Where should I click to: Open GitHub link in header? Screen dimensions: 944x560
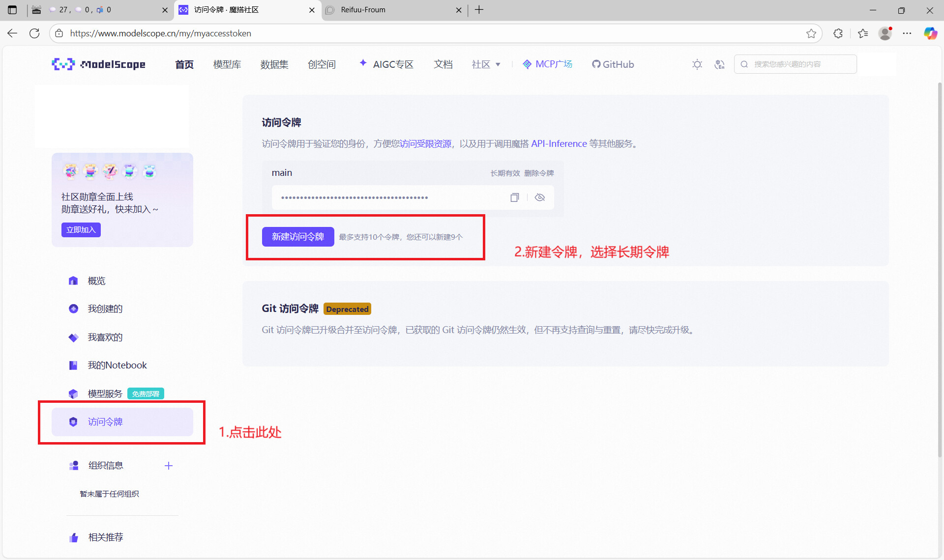613,64
